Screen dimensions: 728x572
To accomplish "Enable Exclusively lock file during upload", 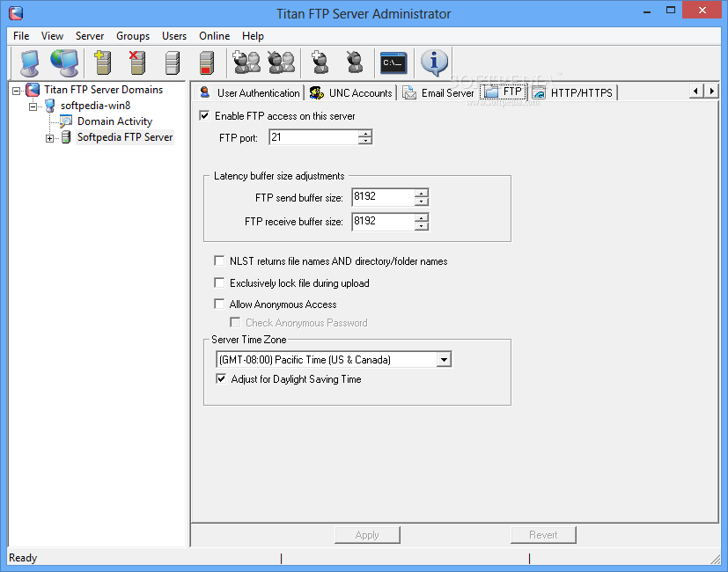I will click(x=219, y=282).
